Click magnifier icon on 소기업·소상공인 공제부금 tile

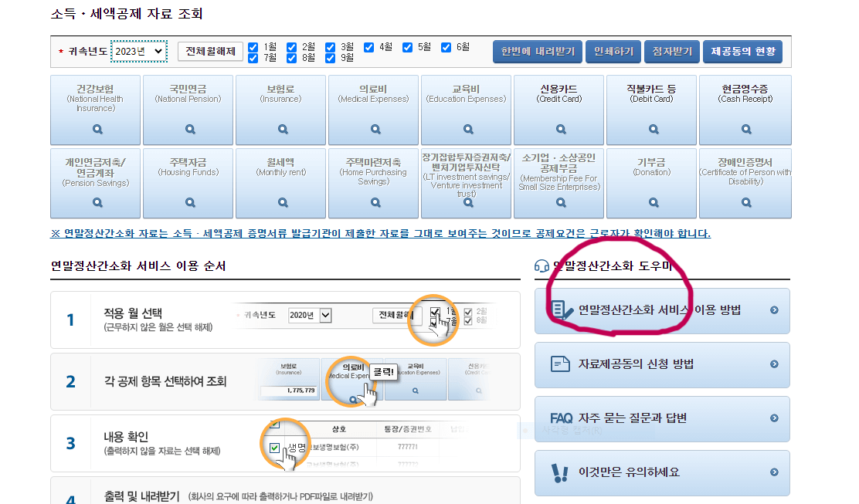point(560,202)
